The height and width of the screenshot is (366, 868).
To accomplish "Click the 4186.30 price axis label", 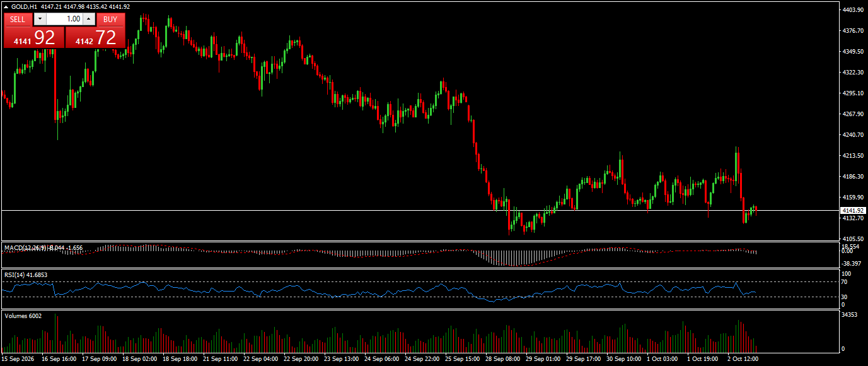I will coord(852,177).
